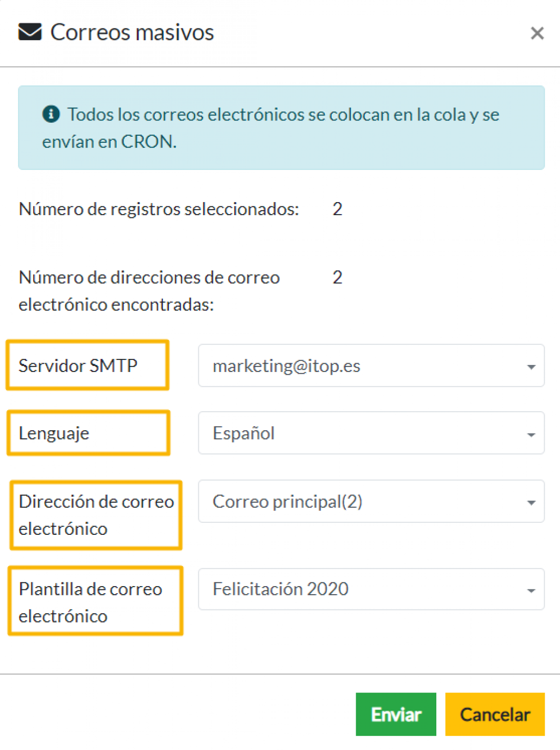Click the envelope icon beside Correos masivos
The height and width of the screenshot is (750, 560).
coord(30,32)
